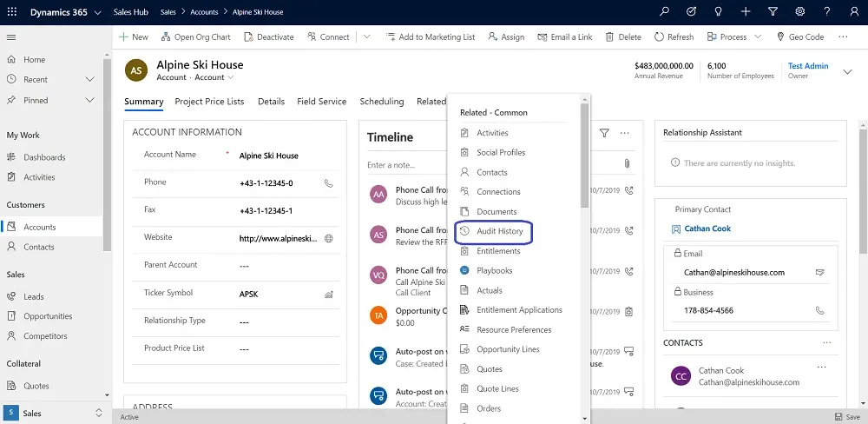Screen dimensions: 868x424
Task: Click Refresh in command bar
Action: (674, 37)
